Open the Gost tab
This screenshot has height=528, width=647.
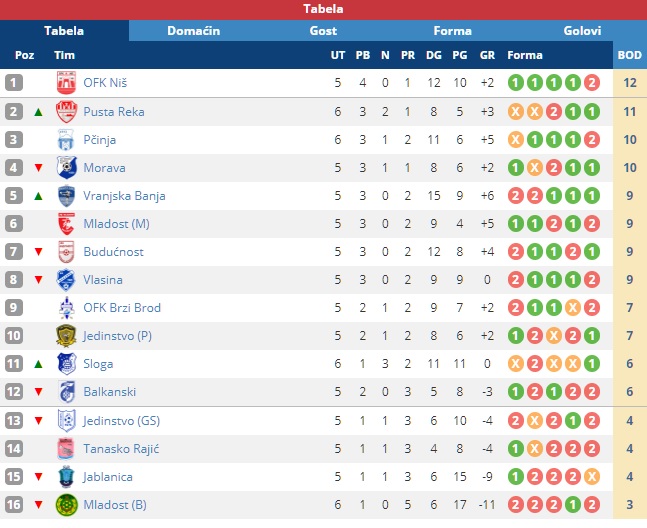click(x=323, y=31)
